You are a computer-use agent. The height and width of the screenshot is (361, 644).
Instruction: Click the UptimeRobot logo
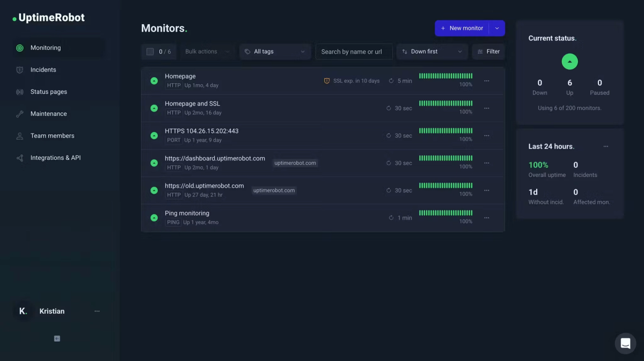(x=49, y=18)
